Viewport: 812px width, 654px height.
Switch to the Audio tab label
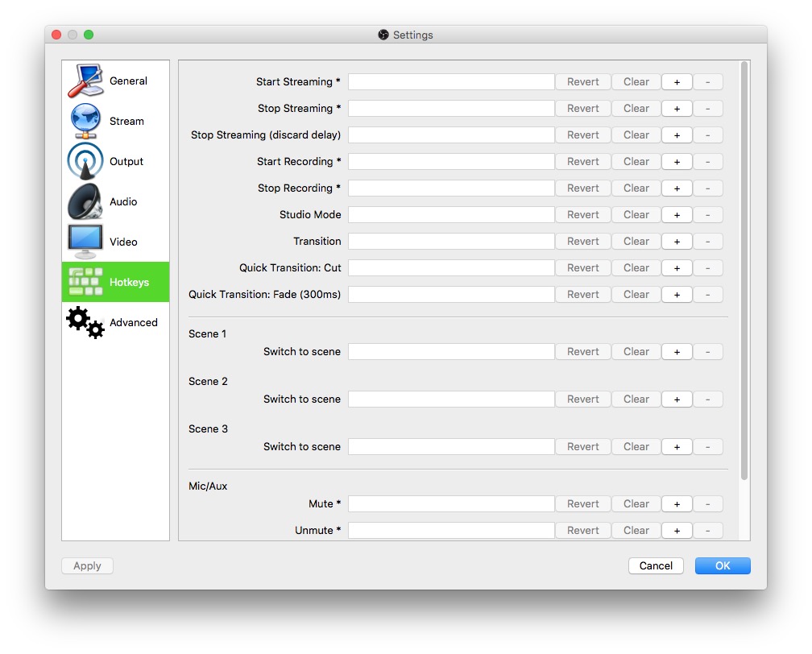pyautogui.click(x=123, y=201)
